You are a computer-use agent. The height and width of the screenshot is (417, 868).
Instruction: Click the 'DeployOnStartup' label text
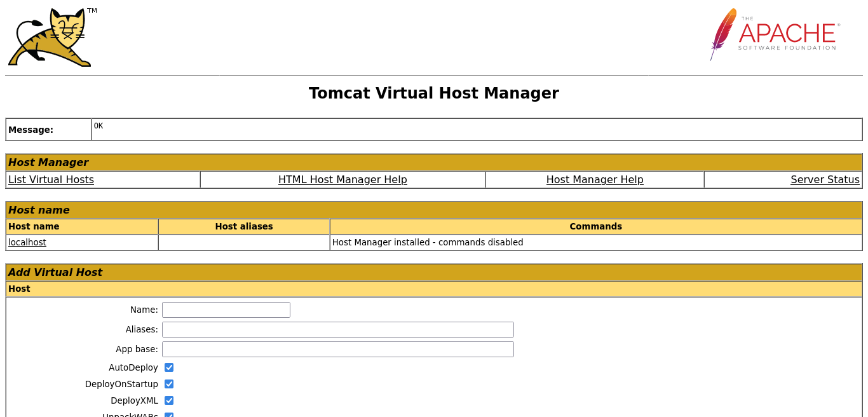[121, 384]
